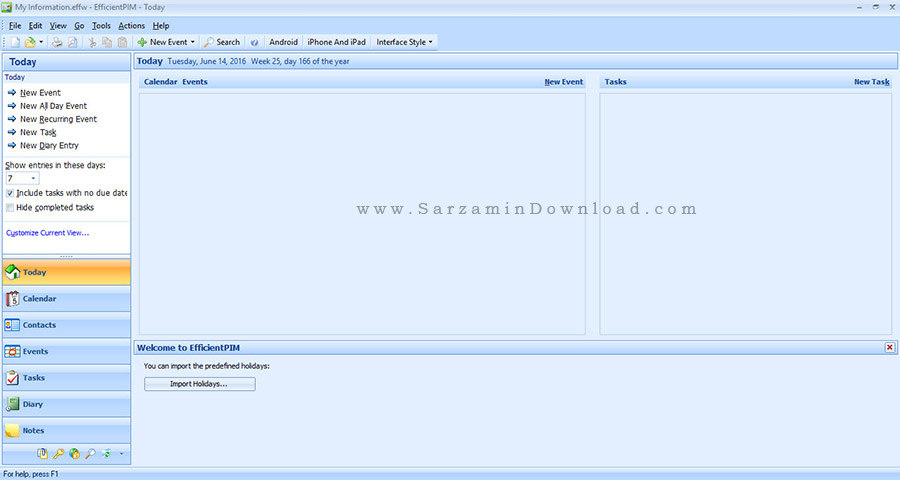Click the blue Help icon in toolbar

click(254, 42)
